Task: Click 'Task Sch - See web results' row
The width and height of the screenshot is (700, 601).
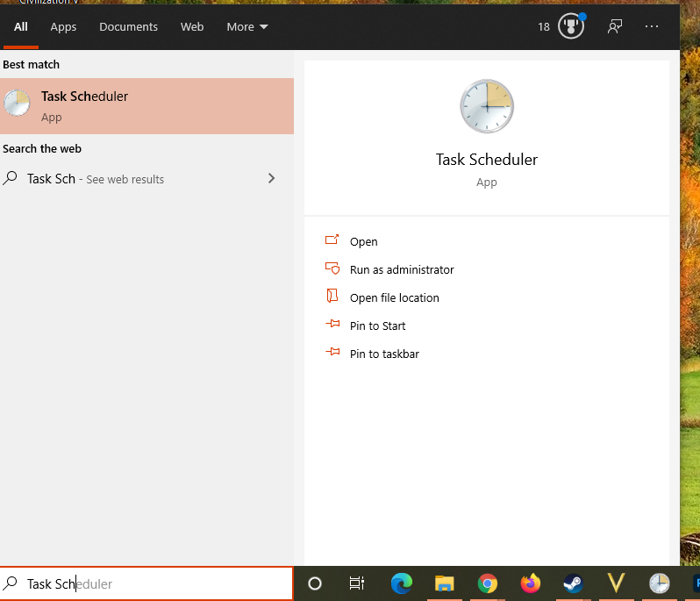Action: coord(146,179)
